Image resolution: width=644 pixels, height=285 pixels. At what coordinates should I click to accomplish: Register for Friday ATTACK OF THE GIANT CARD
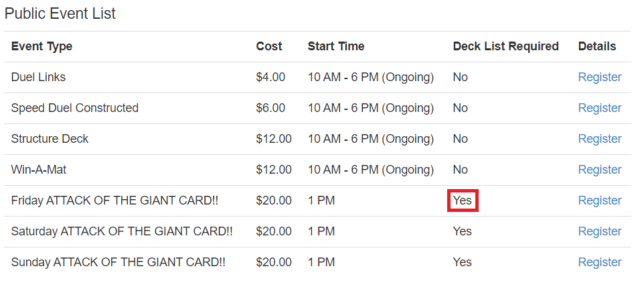[x=599, y=201]
